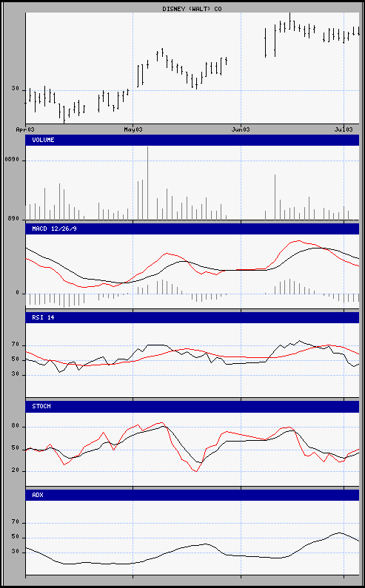Click the tallest volume bar in early May
Viewport: 365px width, 588px height.
click(x=147, y=183)
